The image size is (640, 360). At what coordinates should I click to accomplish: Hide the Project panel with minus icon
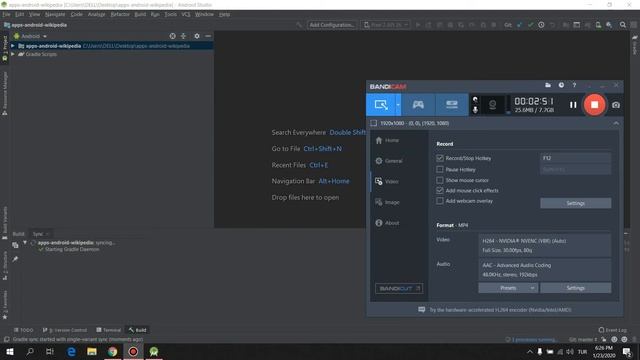click(x=208, y=36)
